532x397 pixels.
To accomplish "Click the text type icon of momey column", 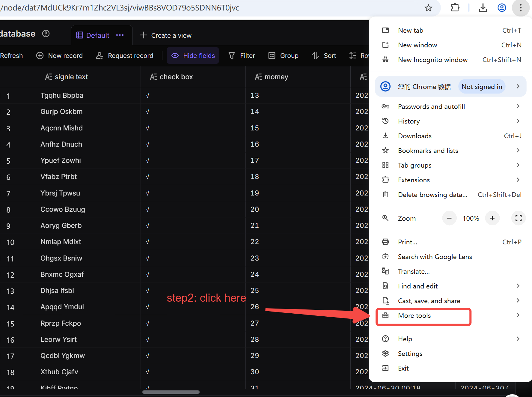I will pos(258,77).
